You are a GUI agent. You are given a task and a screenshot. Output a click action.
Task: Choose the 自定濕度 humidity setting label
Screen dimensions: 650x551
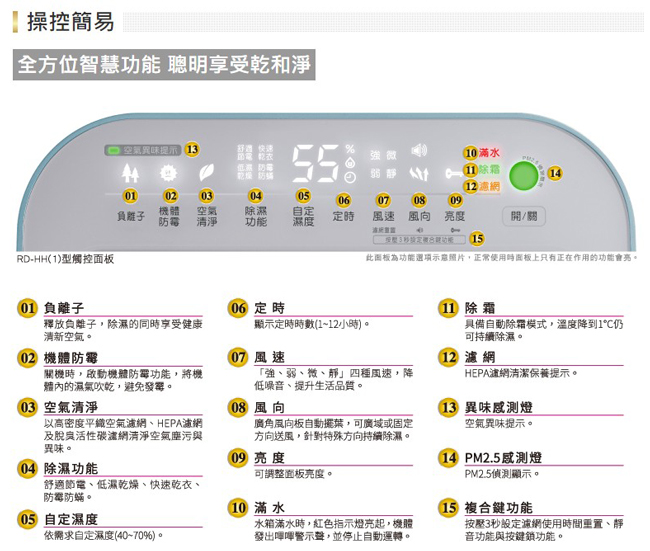[x=304, y=216]
